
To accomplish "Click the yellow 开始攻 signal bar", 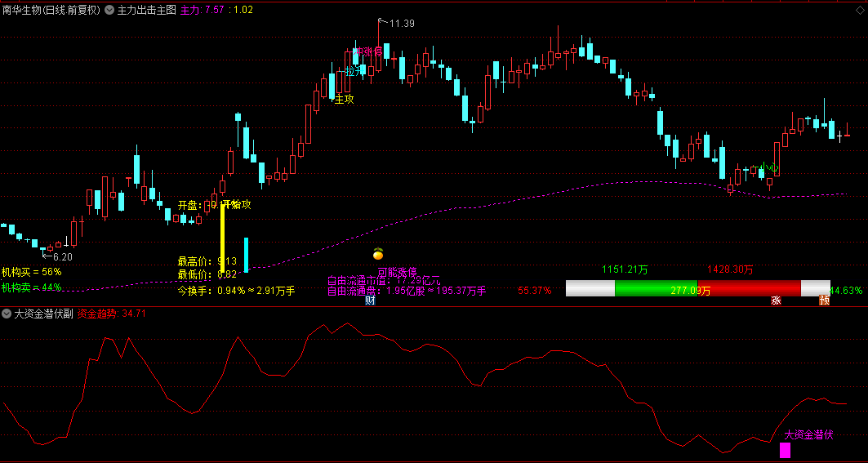I will (x=223, y=238).
